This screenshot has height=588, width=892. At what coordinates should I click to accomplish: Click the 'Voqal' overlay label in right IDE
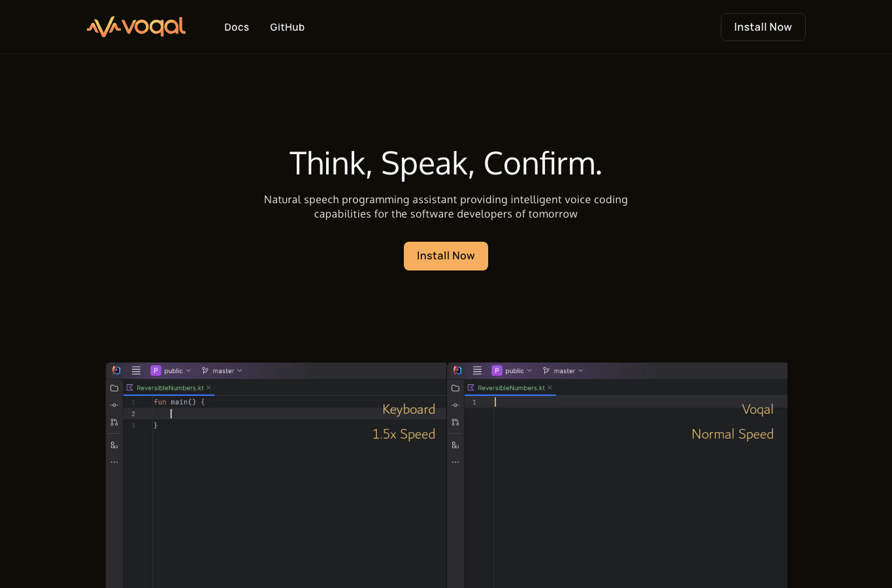coord(758,410)
